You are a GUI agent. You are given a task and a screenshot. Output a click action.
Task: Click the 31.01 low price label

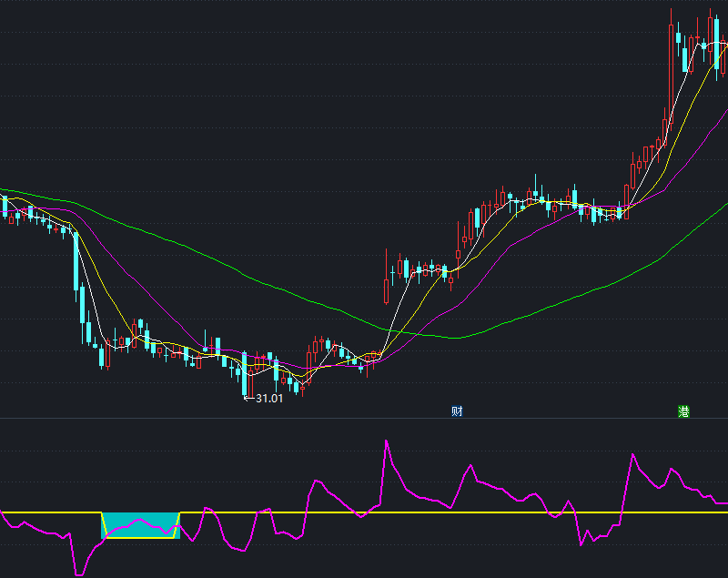(269, 399)
